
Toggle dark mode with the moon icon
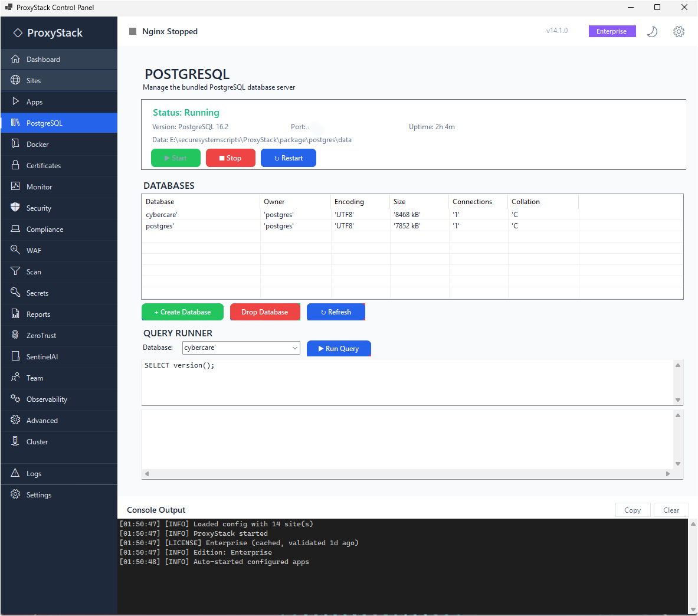click(651, 31)
